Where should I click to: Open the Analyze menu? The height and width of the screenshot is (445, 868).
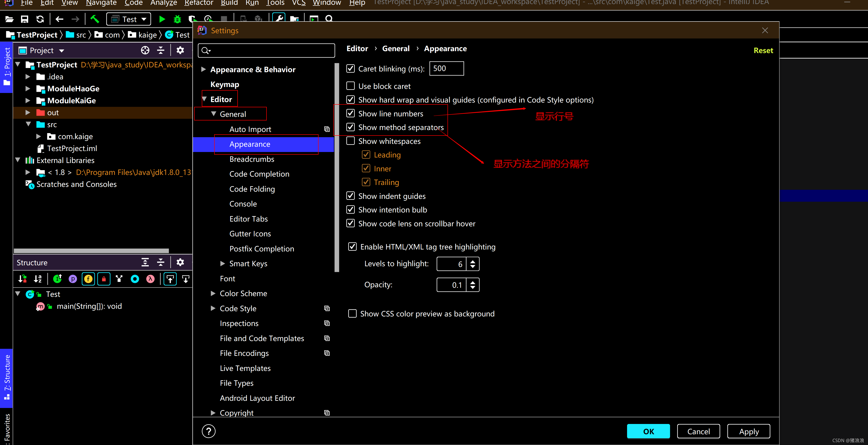[x=163, y=3]
